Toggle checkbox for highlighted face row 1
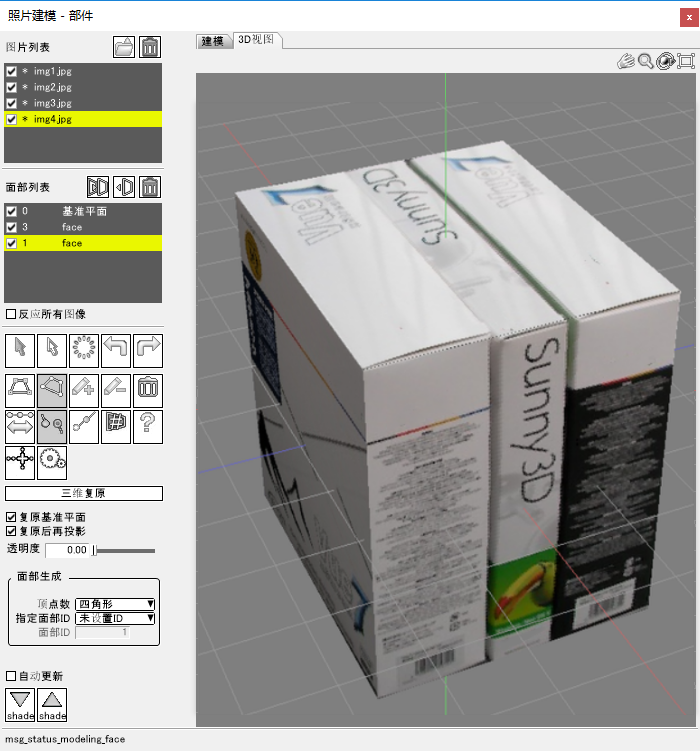 [11, 243]
